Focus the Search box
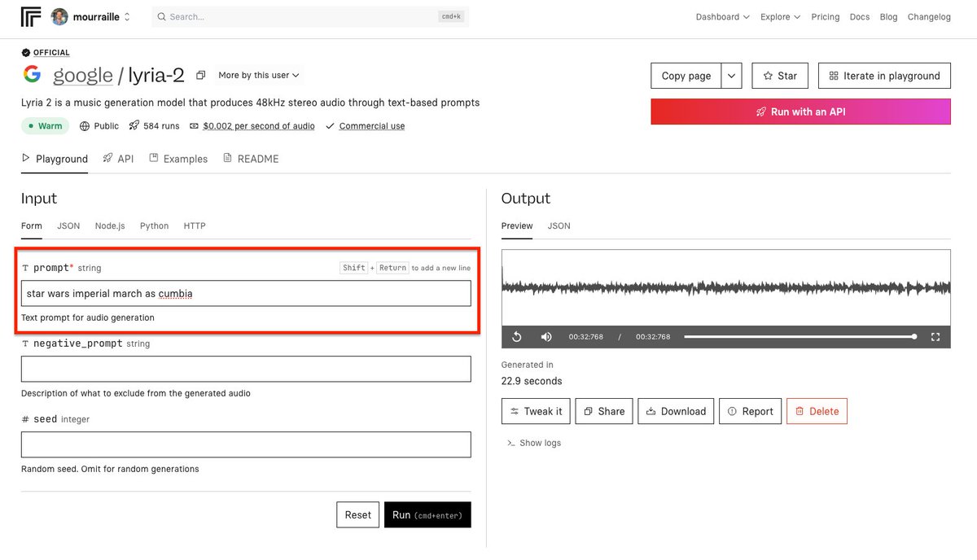Viewport: 977px width, 560px height. point(310,16)
